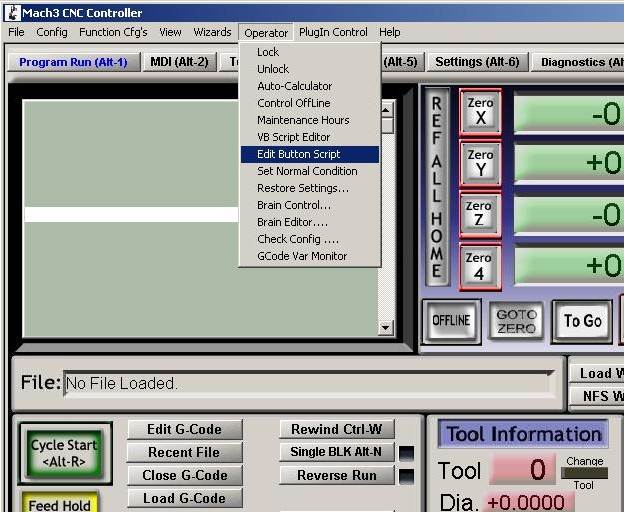Click the Tool number field
The width and height of the screenshot is (624, 512).
522,469
